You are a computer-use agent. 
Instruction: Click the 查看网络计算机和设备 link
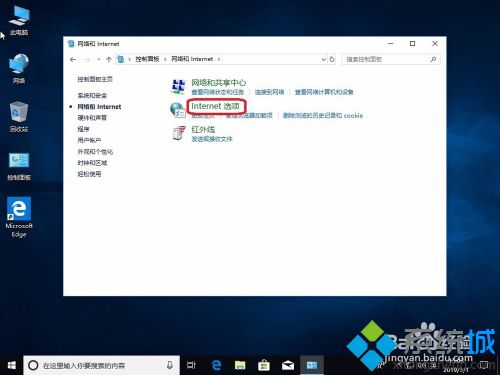pyautogui.click(x=324, y=92)
